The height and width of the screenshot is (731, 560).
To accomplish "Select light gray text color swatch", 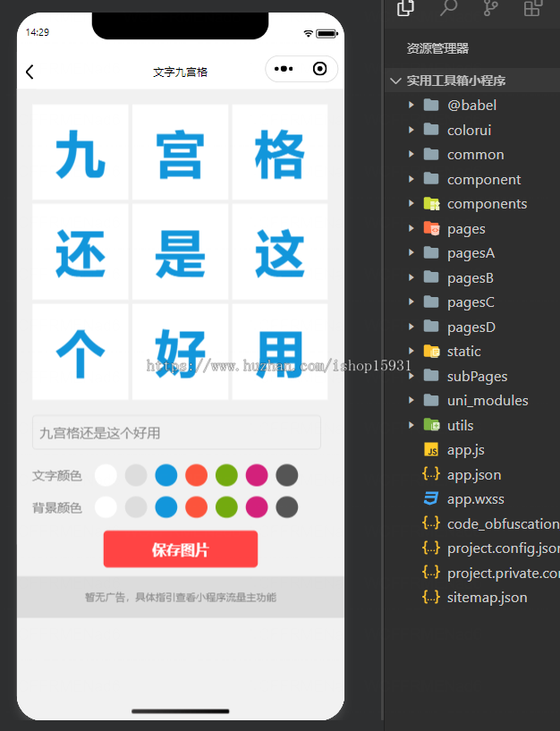I will tap(136, 475).
